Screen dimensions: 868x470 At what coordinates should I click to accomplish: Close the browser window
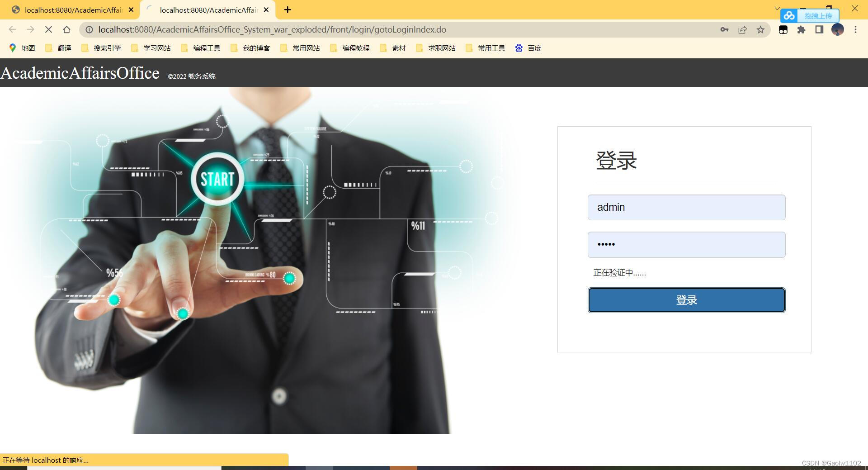click(x=854, y=8)
